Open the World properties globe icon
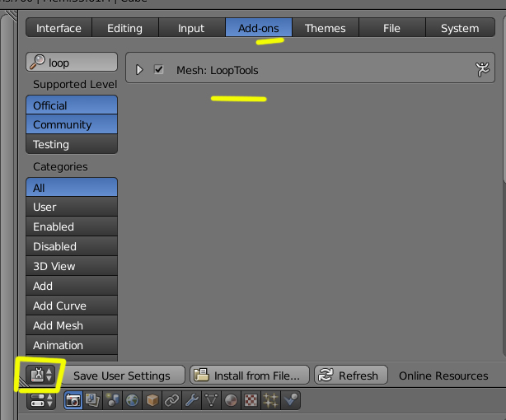Screen dimensions: 506x420 132,400
